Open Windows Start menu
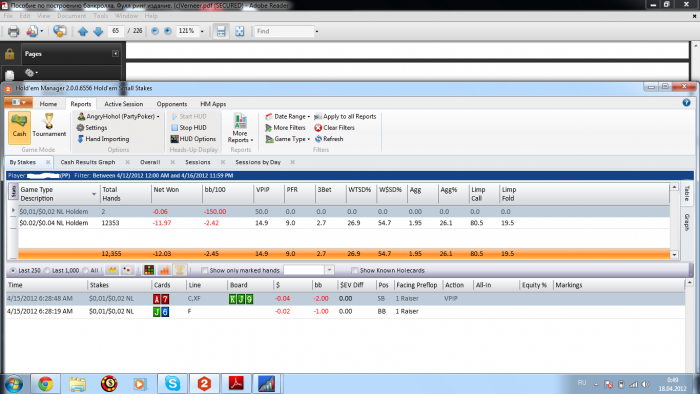Screen dimensions: 700x394 click(x=13, y=384)
